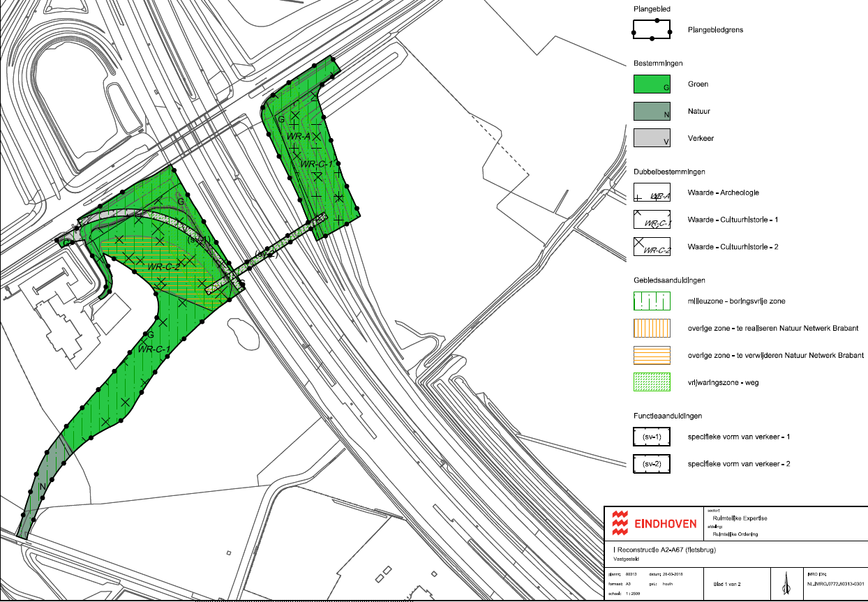Click the 'Ruimtelijke Expertise' sector text
The width and height of the screenshot is (868, 602).
click(x=740, y=518)
